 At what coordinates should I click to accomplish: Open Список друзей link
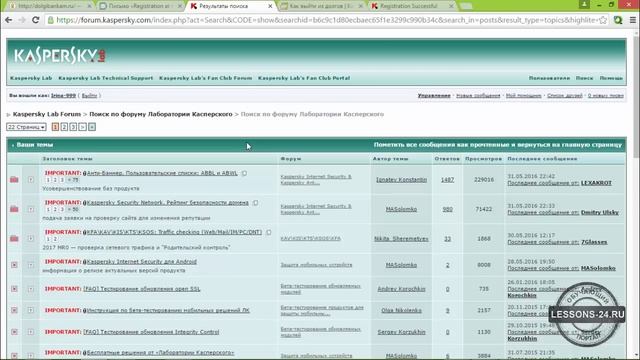564,96
